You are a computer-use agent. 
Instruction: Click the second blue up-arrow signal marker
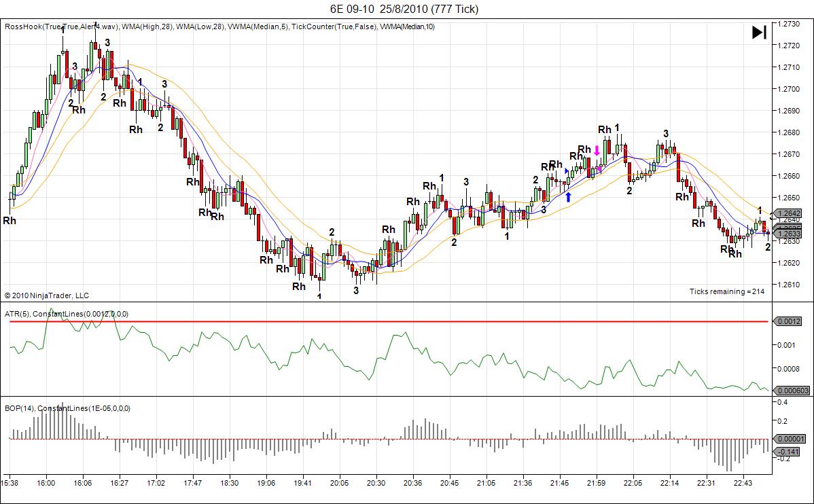(x=567, y=169)
